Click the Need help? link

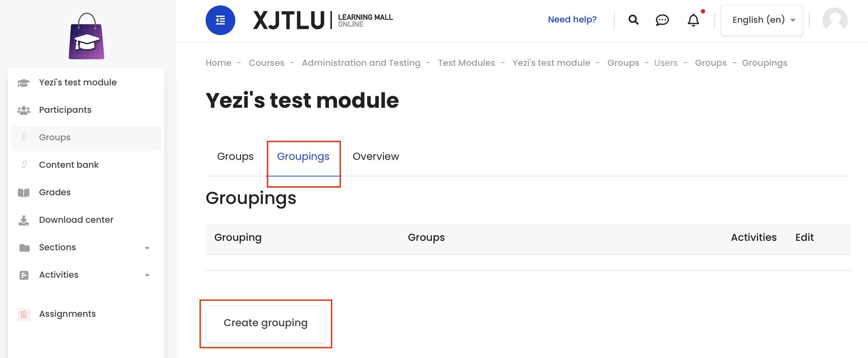(x=572, y=20)
